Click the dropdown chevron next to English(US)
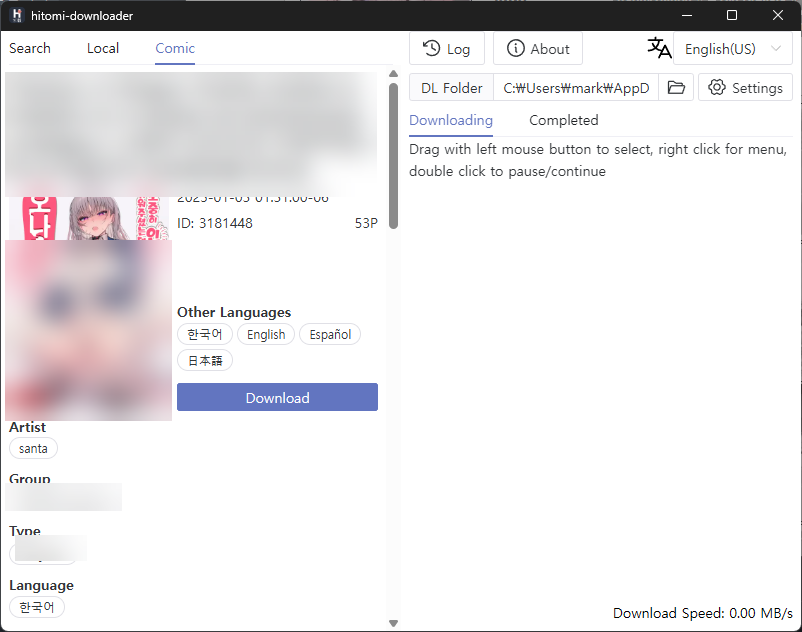Screen dimensions: 802x632 click(776, 49)
